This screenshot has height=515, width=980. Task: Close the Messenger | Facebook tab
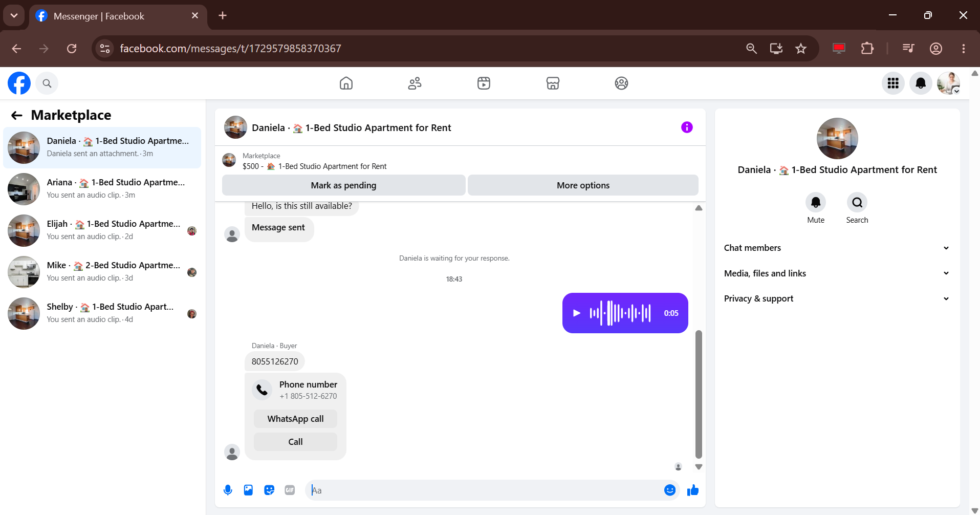pos(195,16)
